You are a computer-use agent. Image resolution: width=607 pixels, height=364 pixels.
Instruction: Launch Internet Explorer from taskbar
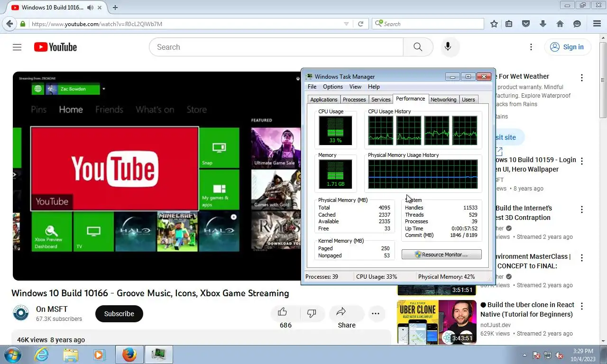42,355
